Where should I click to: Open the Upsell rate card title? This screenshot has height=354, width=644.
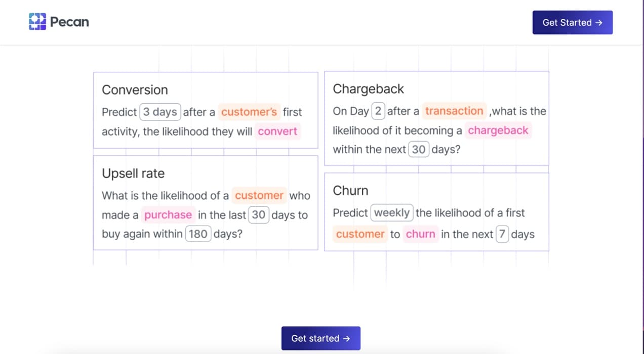coord(133,173)
